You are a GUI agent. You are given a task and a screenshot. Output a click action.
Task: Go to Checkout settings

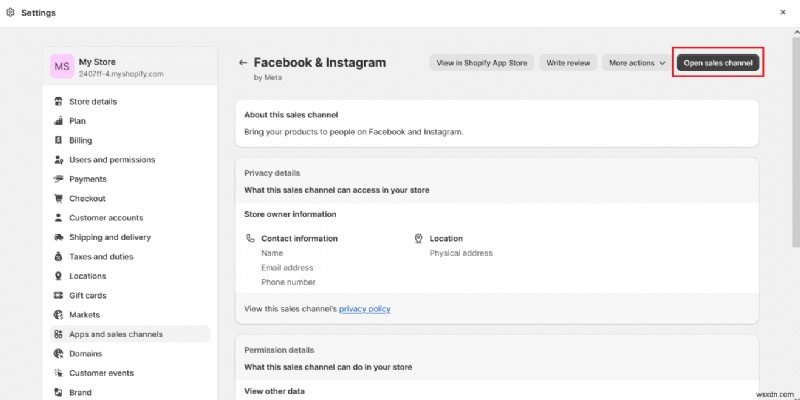(x=130, y=198)
